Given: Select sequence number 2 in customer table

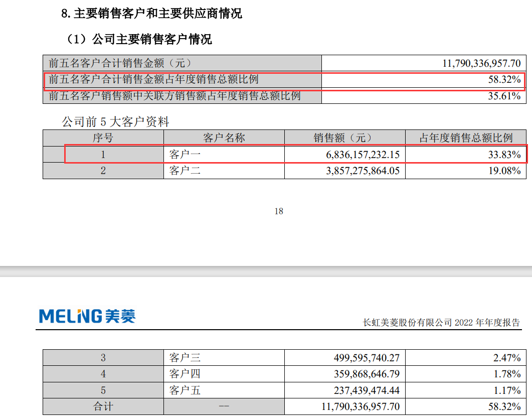Looking at the screenshot, I should [103, 171].
